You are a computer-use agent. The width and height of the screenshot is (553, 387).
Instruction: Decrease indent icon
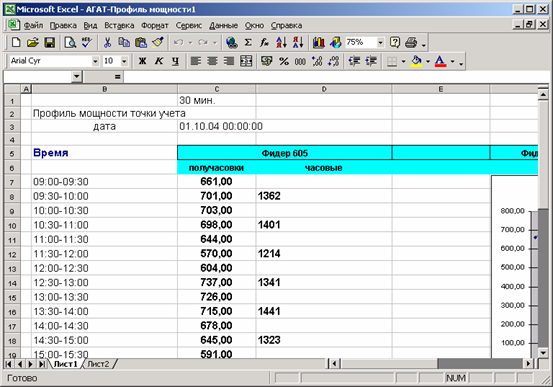354,61
